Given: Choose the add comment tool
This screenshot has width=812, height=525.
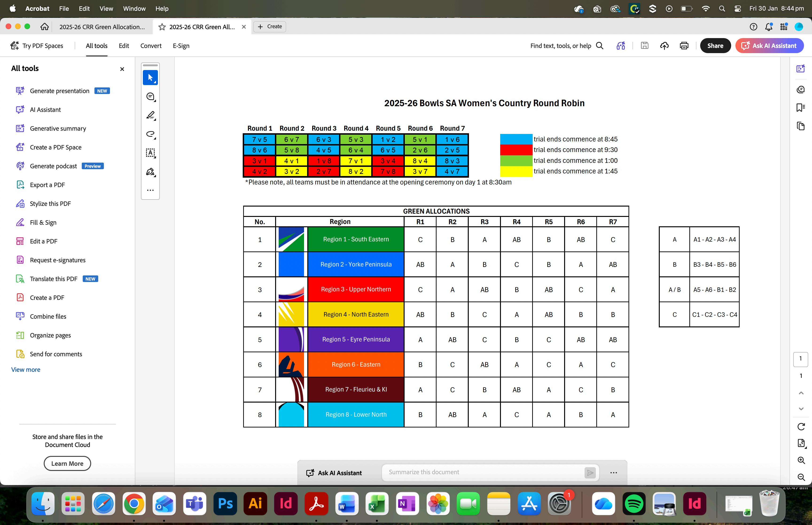Looking at the screenshot, I should 150,97.
